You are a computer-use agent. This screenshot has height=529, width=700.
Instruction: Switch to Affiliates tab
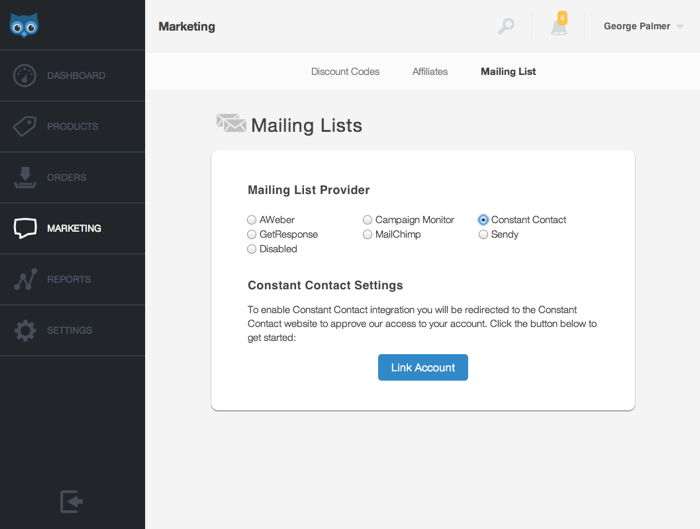click(430, 71)
